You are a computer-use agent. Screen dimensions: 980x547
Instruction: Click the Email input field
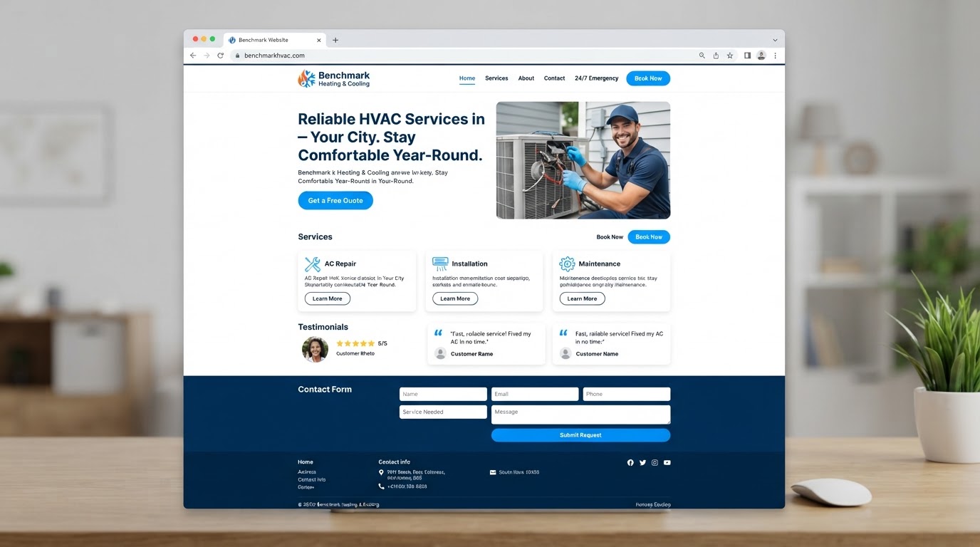[535, 394]
